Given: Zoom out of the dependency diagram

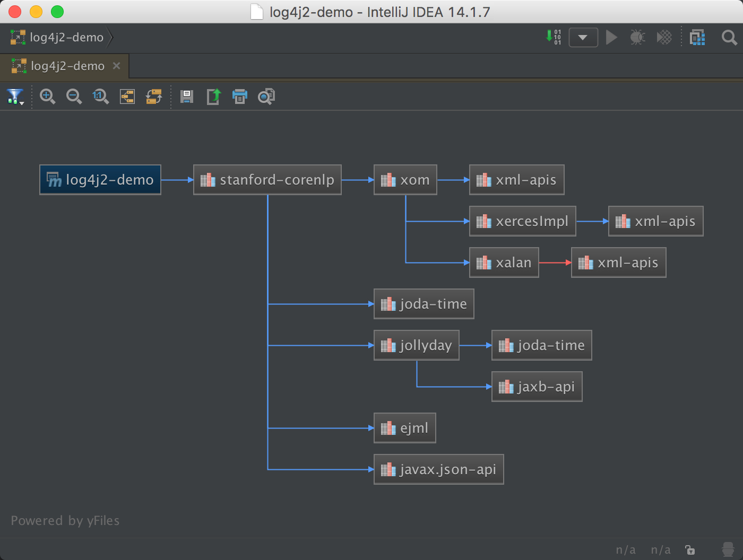Looking at the screenshot, I should click(74, 97).
